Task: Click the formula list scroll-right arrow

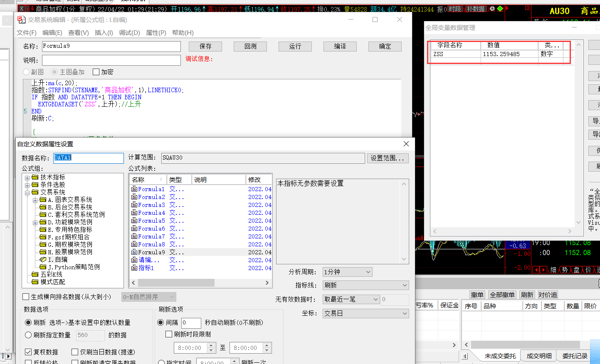Action: [x=267, y=283]
